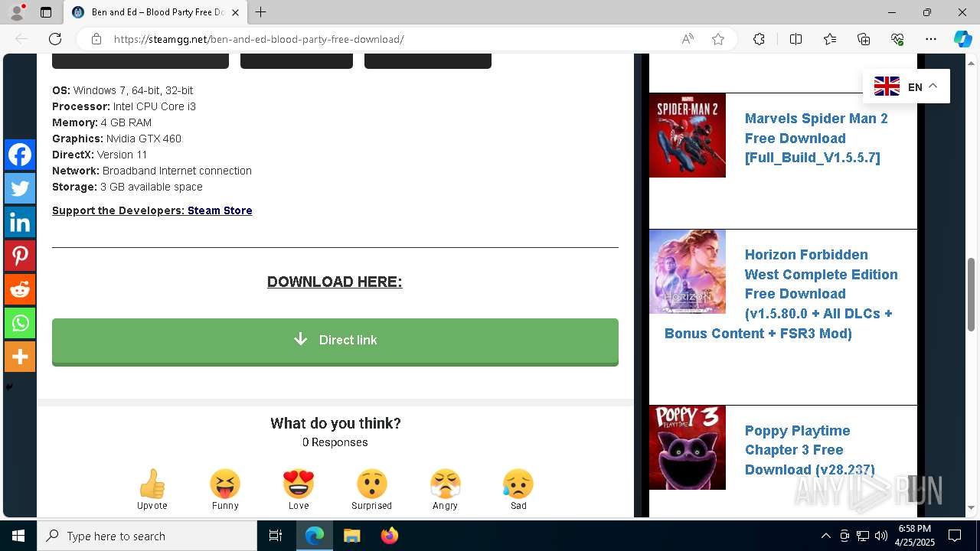Click Poppy Playtime 3 cover thumbnail
Screen dimensions: 980x551
coord(688,448)
